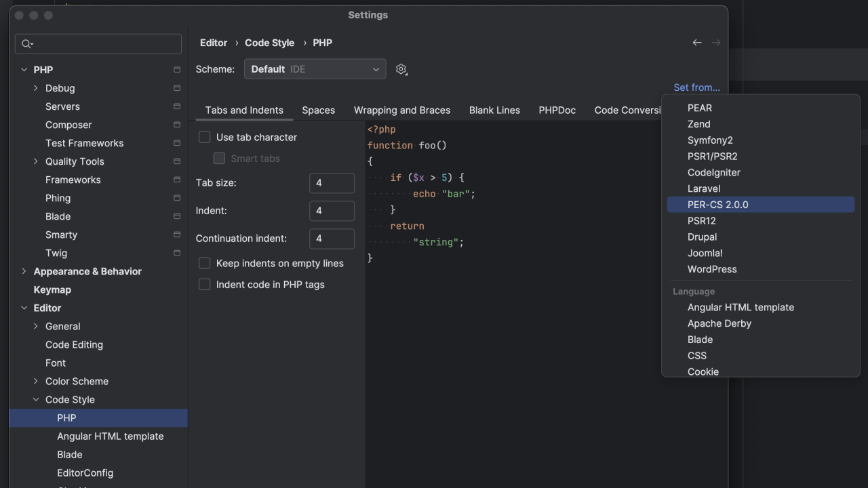868x488 pixels.
Task: Click the scheme settings gear icon
Action: (401, 69)
